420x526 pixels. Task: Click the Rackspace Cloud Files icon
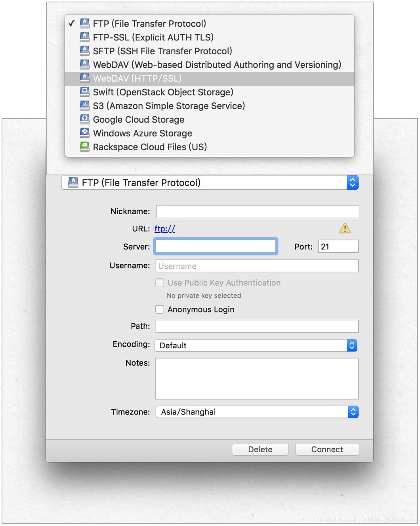pos(84,146)
